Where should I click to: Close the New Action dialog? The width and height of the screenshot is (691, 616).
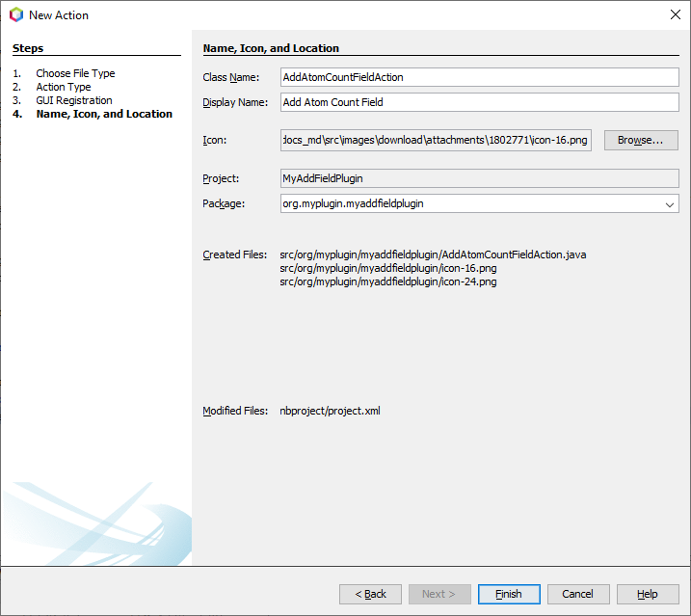[673, 14]
